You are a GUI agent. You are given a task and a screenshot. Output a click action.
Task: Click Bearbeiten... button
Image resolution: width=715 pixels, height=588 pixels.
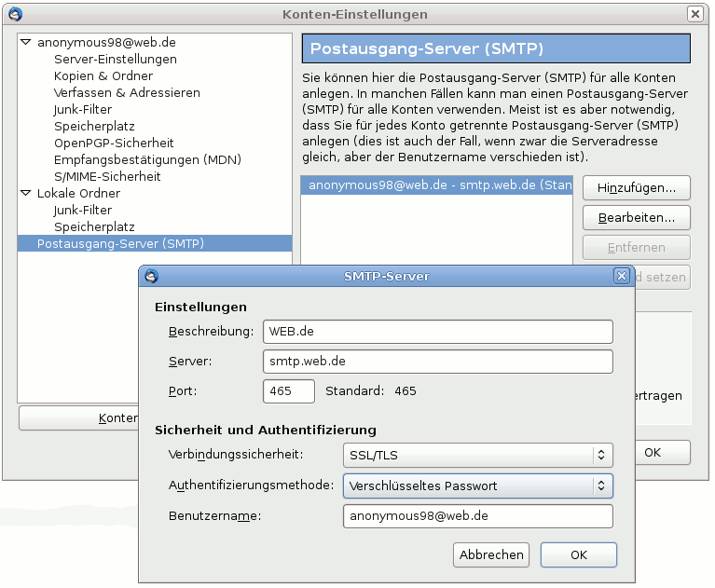click(x=636, y=218)
